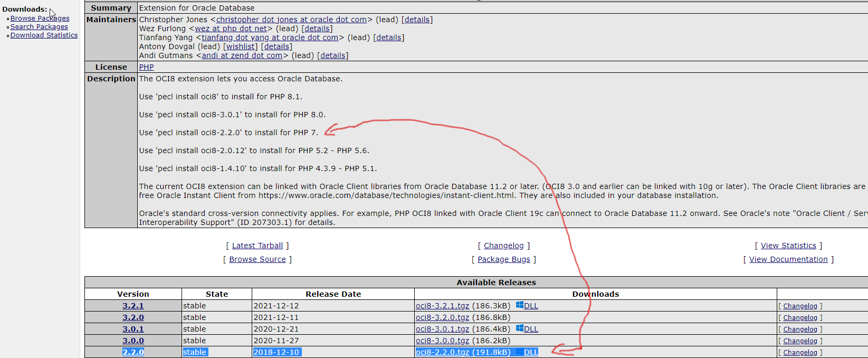Download oci8-3.0.1.tgz

(442, 329)
